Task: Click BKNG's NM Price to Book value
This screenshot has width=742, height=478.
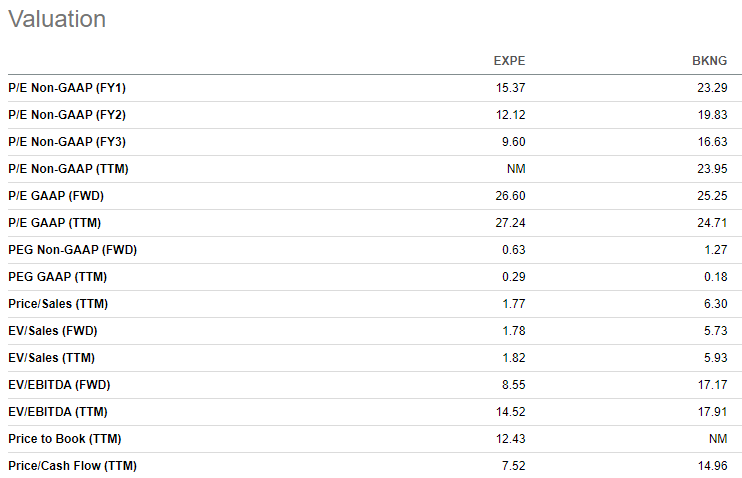Action: [718, 439]
